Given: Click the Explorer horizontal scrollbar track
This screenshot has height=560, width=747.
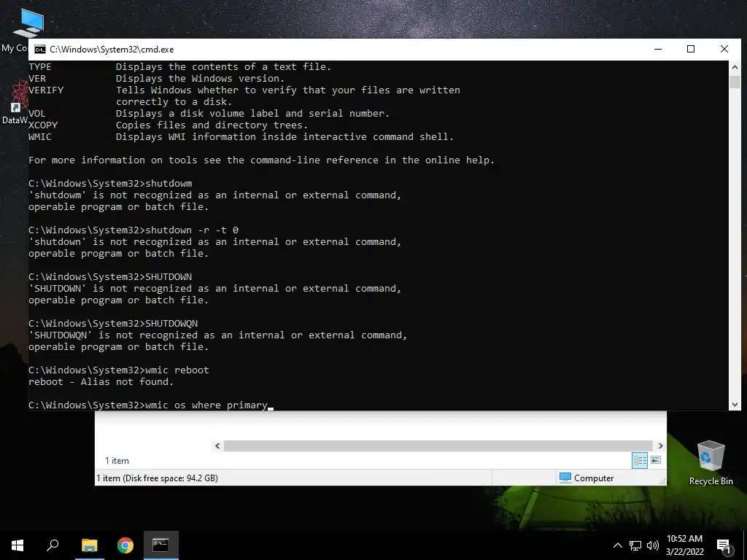Looking at the screenshot, I should click(x=438, y=446).
